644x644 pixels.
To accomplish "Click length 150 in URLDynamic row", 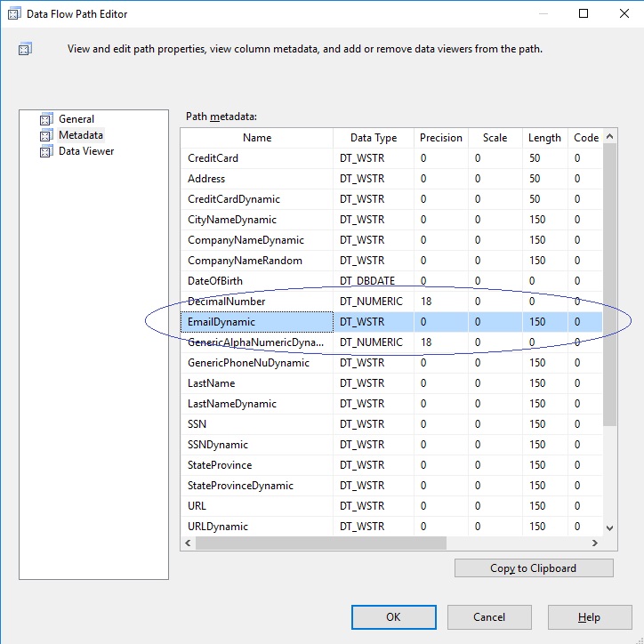I will [x=544, y=527].
